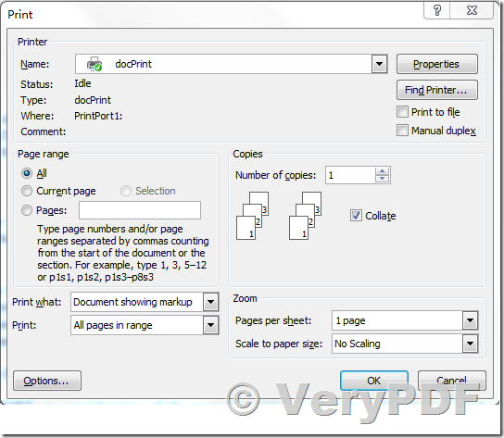This screenshot has height=438, width=504.
Task: Toggle the Manual duplex checkbox
Action: coord(402,131)
